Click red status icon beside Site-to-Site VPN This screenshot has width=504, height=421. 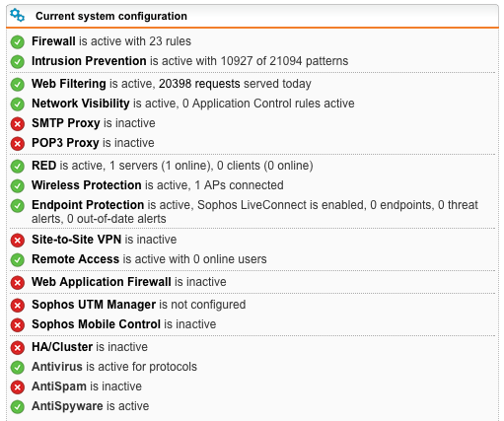coord(18,241)
